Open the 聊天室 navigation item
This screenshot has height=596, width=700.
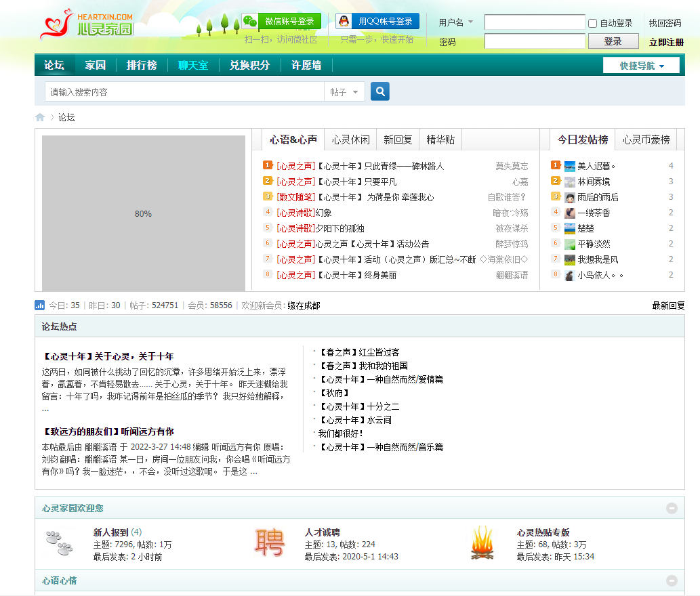coord(193,65)
